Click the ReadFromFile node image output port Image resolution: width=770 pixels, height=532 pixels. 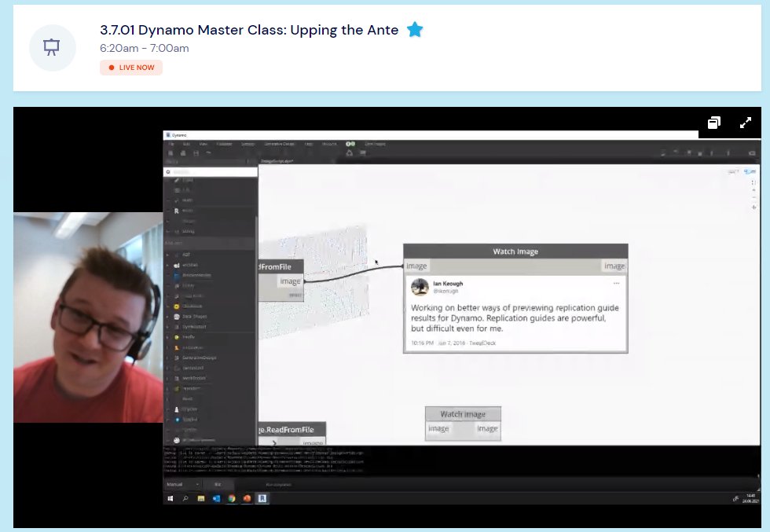tap(290, 281)
